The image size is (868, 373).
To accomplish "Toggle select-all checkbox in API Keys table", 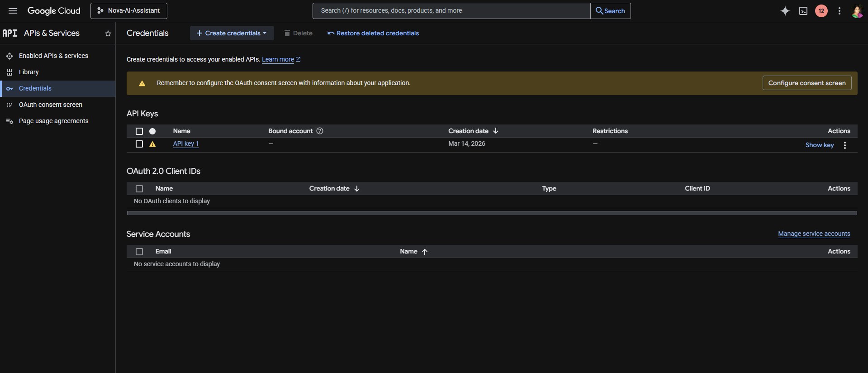I will pos(139,131).
